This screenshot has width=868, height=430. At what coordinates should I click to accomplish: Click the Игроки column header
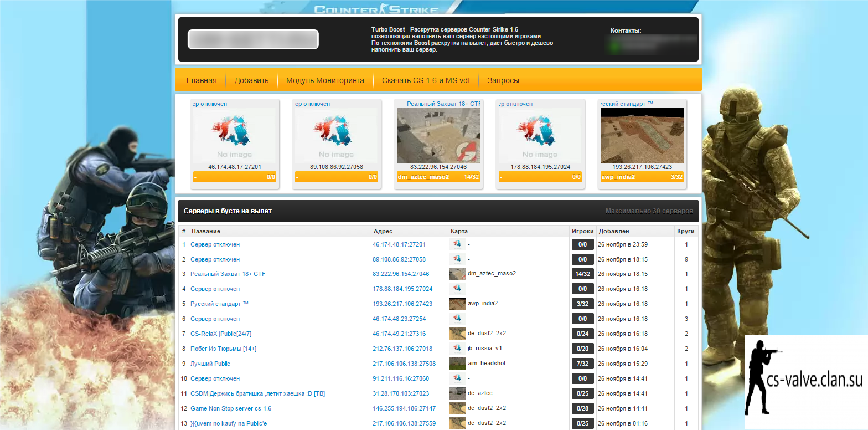pos(583,231)
